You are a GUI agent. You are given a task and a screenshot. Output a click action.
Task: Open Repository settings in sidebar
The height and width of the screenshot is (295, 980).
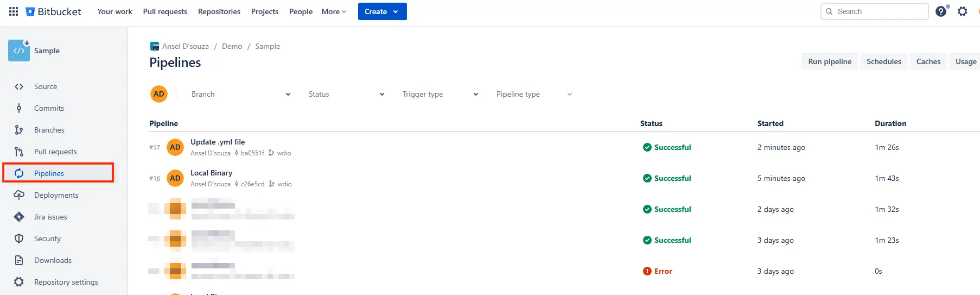pyautogui.click(x=66, y=282)
